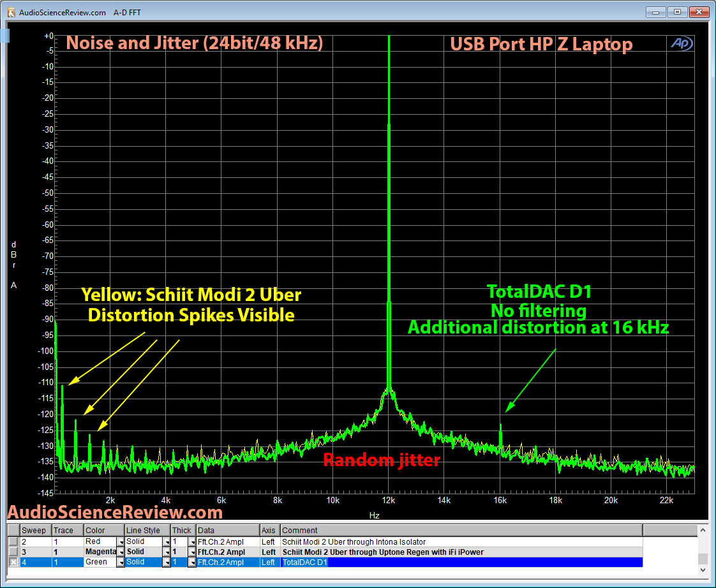This screenshot has width=716, height=588.
Task: Open line style dropdown for sweep 4
Action: pos(167,562)
